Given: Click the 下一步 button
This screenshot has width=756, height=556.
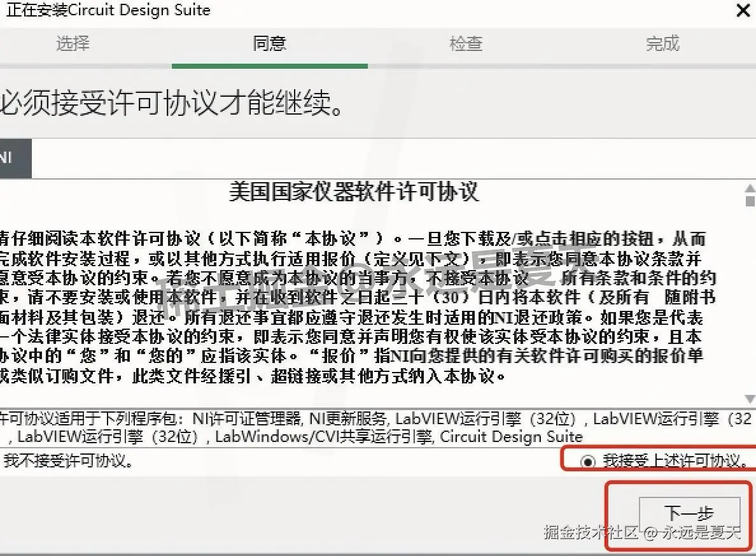Looking at the screenshot, I should [689, 515].
